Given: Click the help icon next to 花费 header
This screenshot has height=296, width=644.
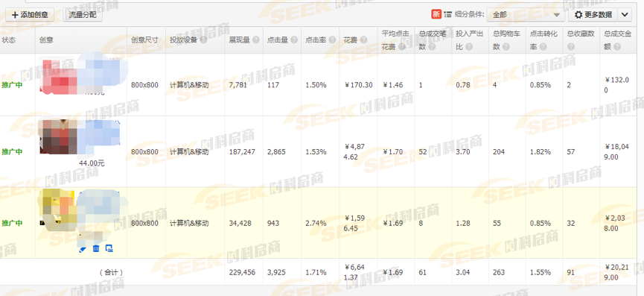Looking at the screenshot, I should click(x=364, y=40).
